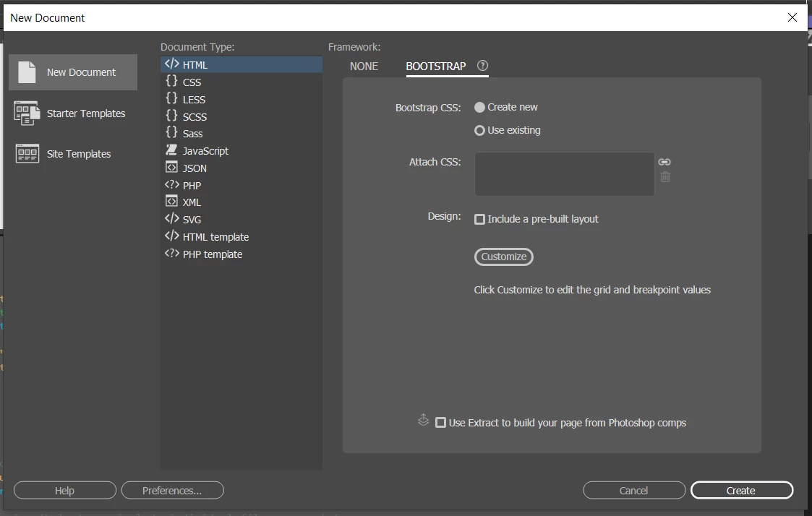
Task: Click the Extract layers icon
Action: [423, 421]
